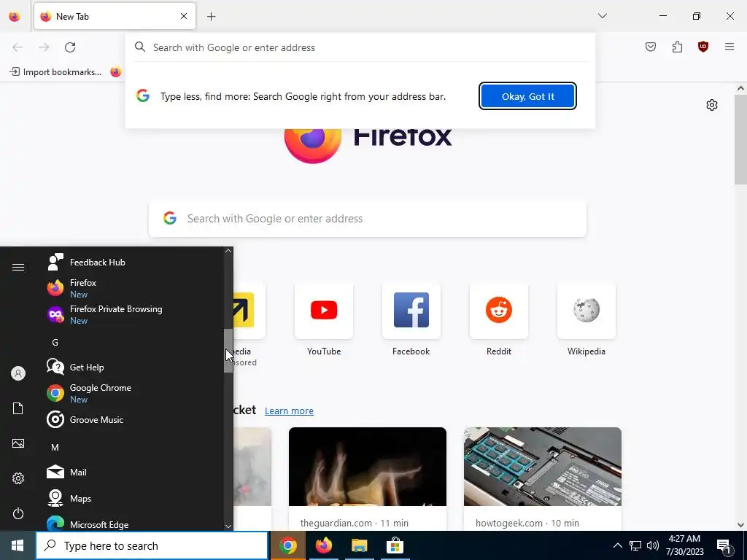The height and width of the screenshot is (560, 747).
Task: Launch Feedback Hub from Start menu
Action: point(133,262)
